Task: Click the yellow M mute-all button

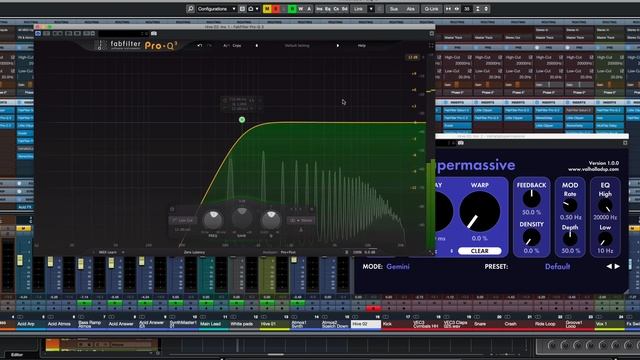Action: click(x=267, y=9)
